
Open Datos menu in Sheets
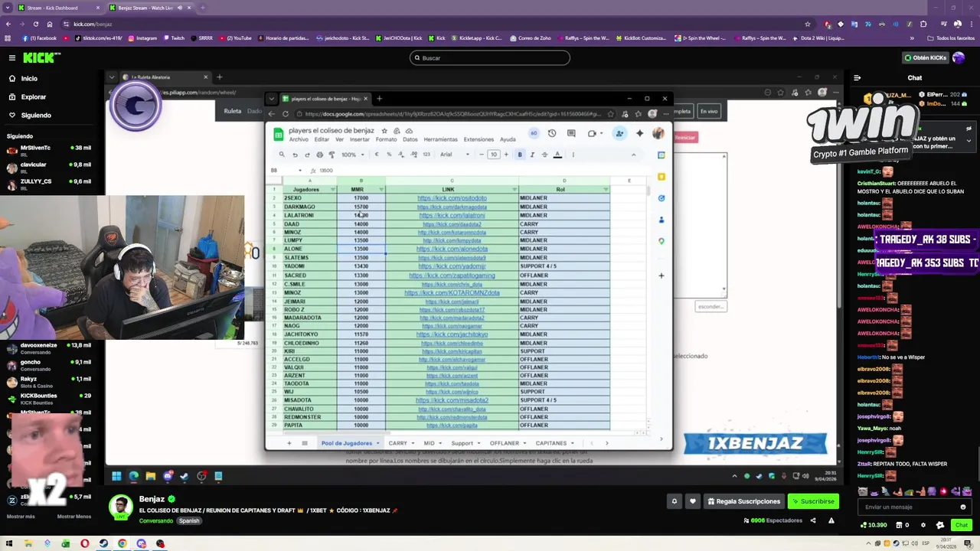tap(410, 139)
